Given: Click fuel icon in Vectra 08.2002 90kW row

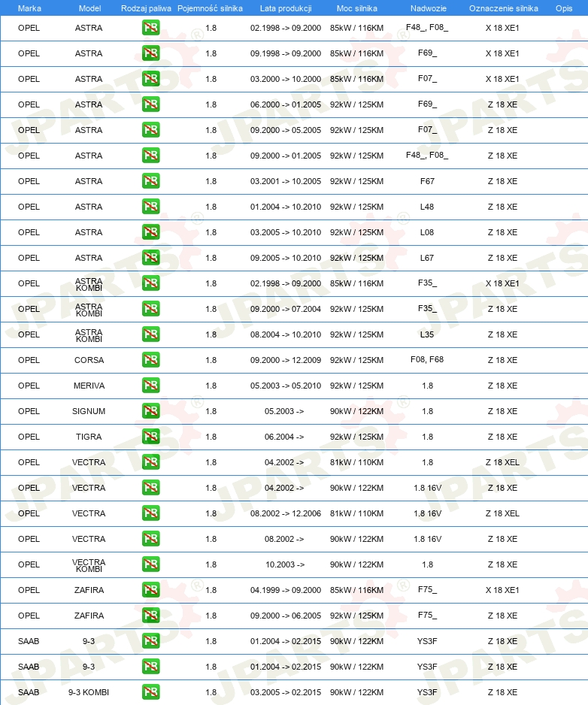Looking at the screenshot, I should (150, 539).
